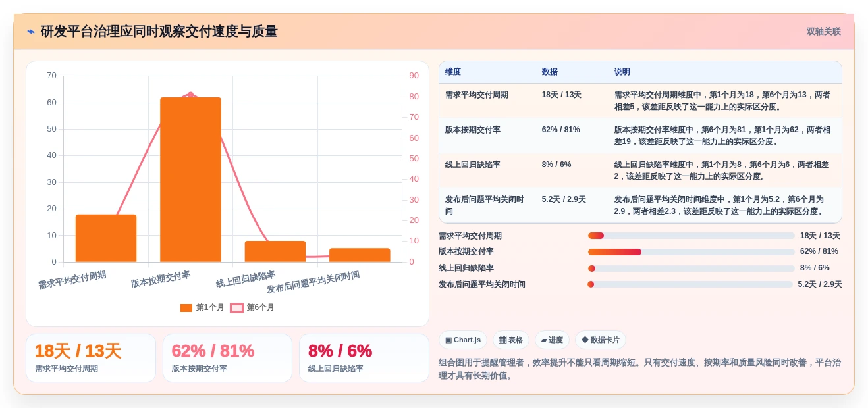
Task: Click the 需求平均交付周期 label beside the progress bar
Action: [x=470, y=236]
